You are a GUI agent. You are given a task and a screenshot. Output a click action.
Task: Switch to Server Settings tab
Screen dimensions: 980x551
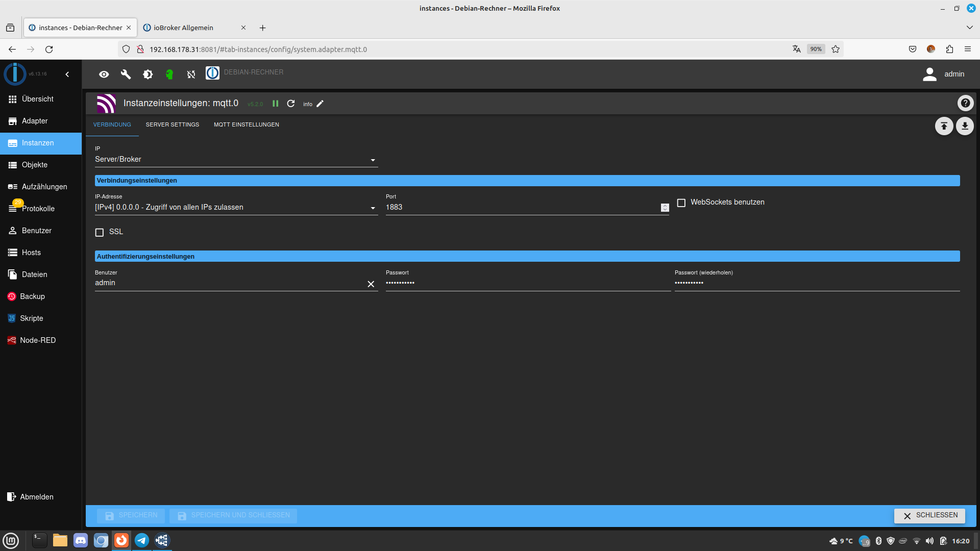pos(173,125)
